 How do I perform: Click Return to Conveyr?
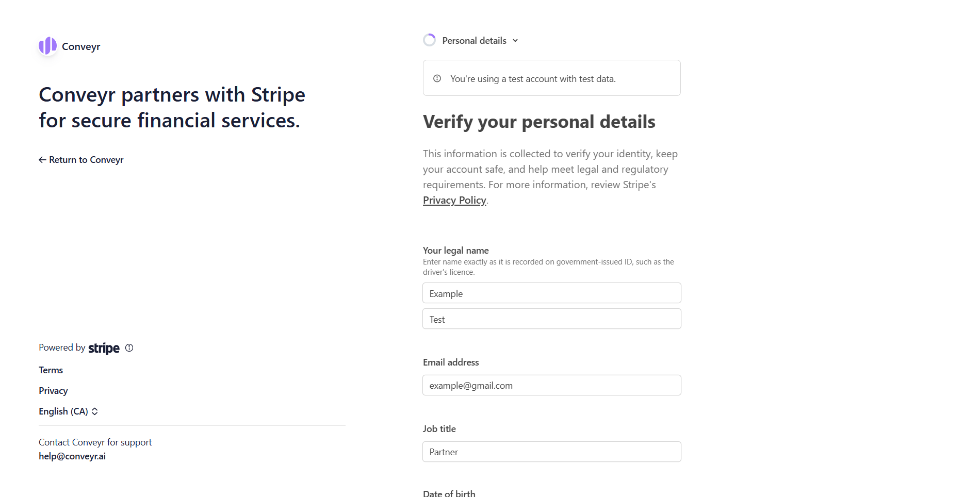point(86,160)
